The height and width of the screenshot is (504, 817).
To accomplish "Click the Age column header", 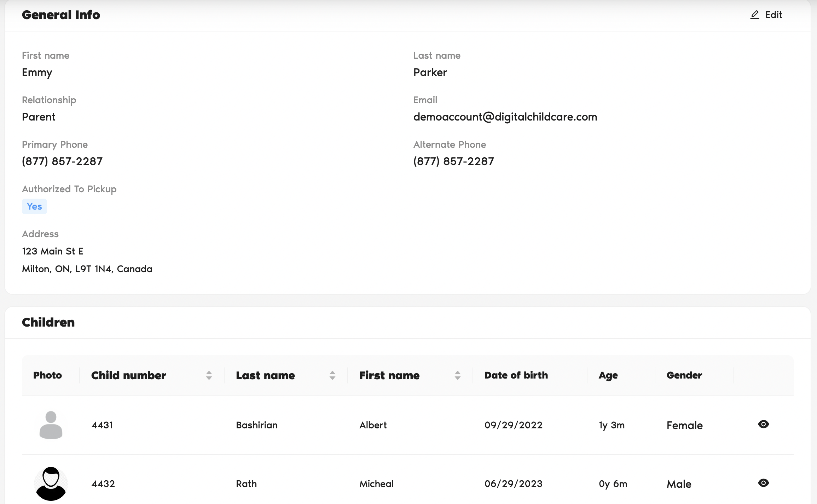I will point(608,375).
